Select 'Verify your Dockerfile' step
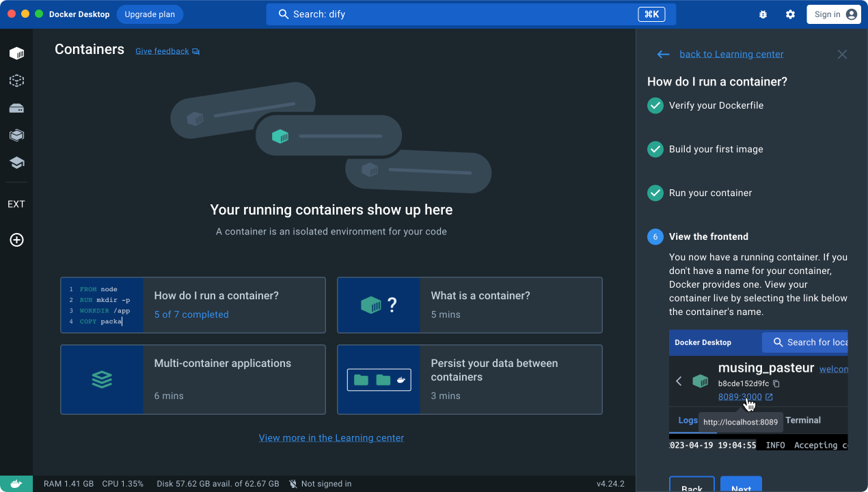 pos(716,105)
